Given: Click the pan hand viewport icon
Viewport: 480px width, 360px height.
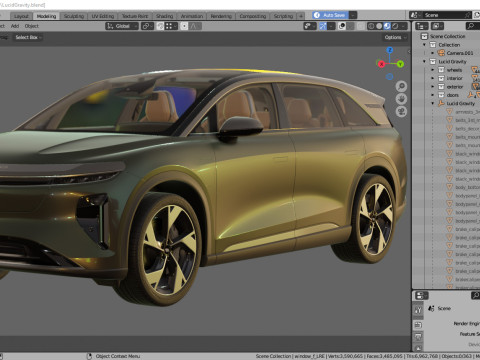Looking at the screenshot, I should pos(401,99).
